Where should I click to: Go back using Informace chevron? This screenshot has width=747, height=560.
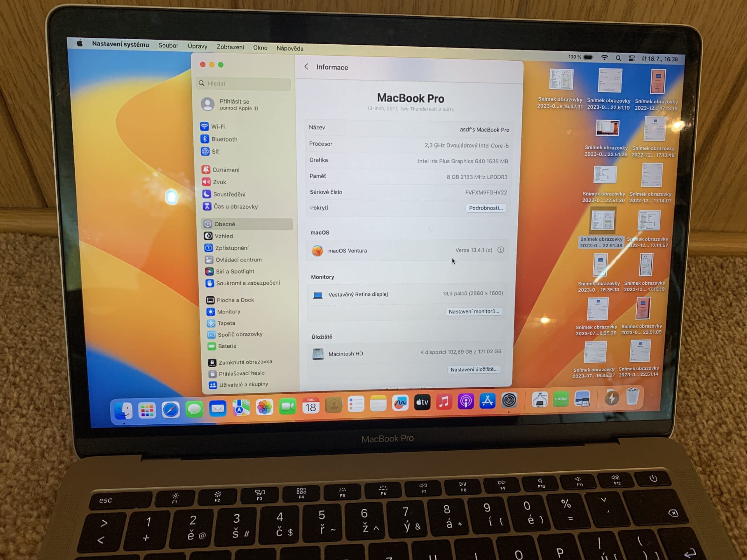(306, 67)
